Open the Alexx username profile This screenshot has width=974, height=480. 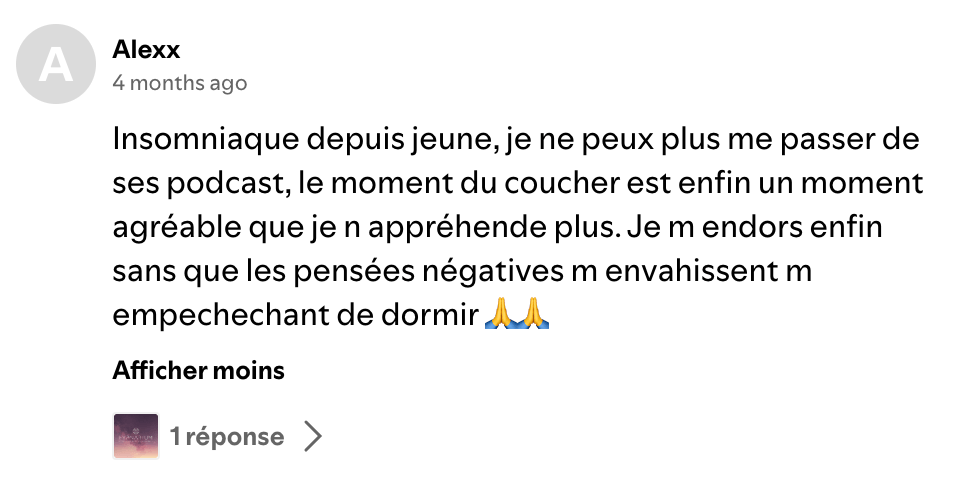[146, 49]
